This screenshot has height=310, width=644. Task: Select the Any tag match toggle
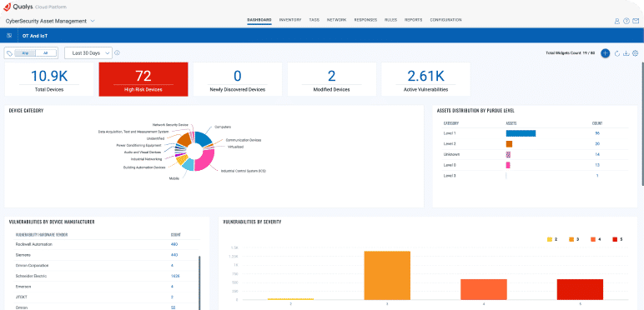(x=26, y=53)
